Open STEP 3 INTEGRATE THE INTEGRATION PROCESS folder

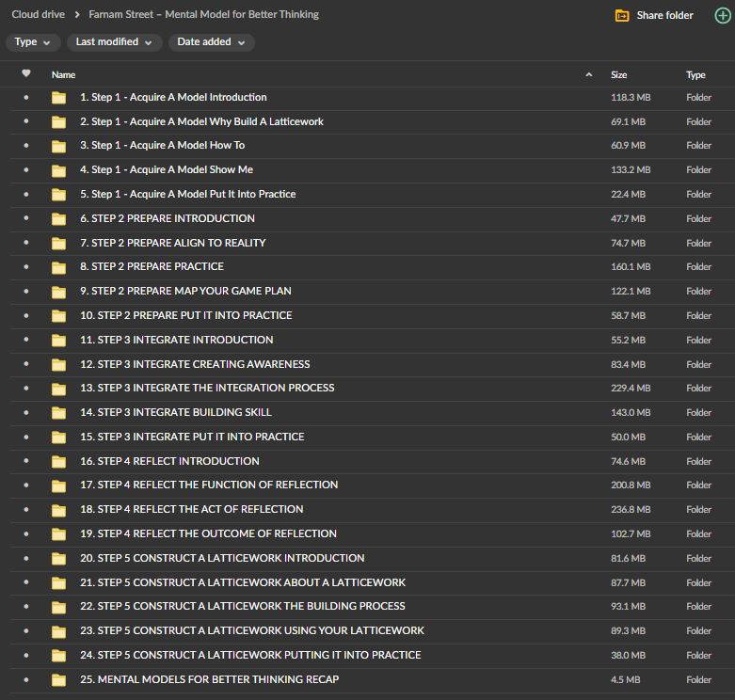tap(207, 388)
